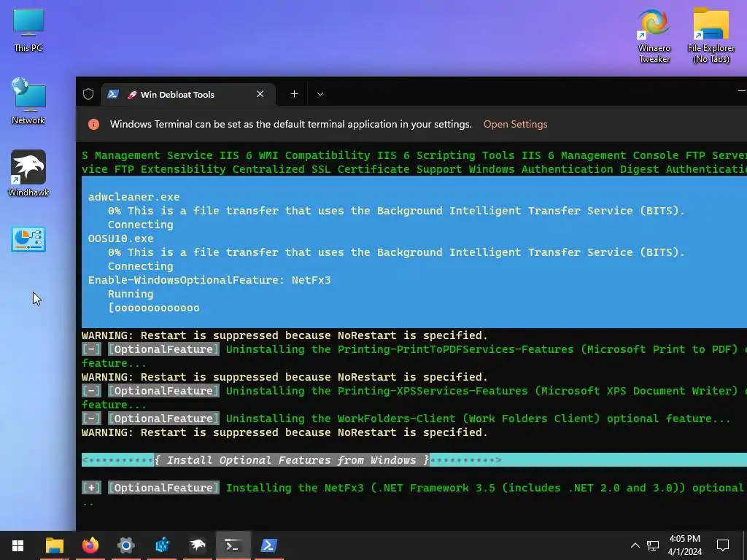Add a new Terminal tab with plus button
This screenshot has width=747, height=560.
coord(295,94)
